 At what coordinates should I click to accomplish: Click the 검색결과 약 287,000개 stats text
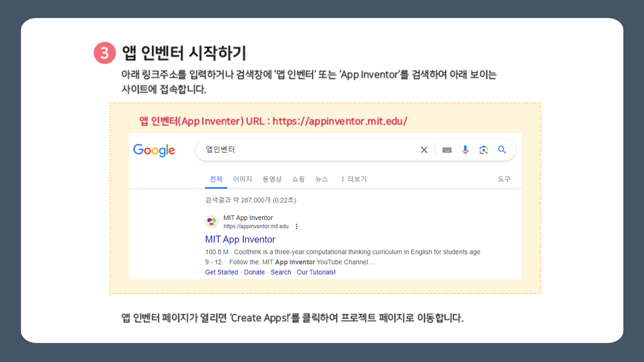click(x=251, y=200)
